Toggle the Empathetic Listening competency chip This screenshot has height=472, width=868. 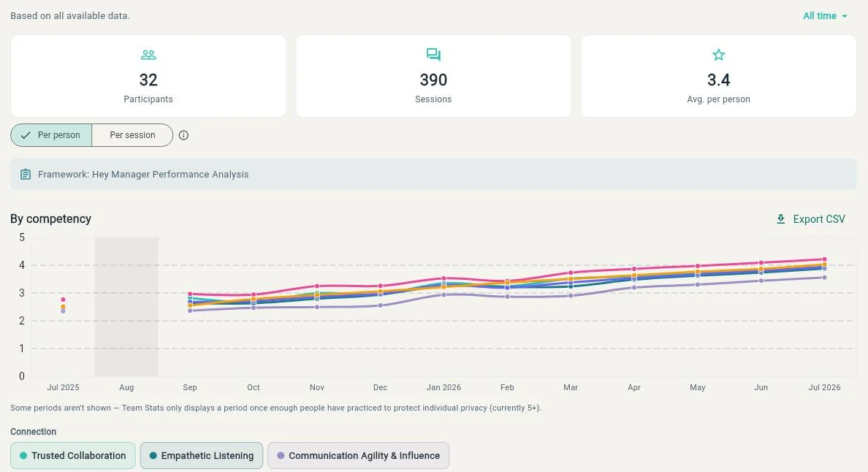202,455
